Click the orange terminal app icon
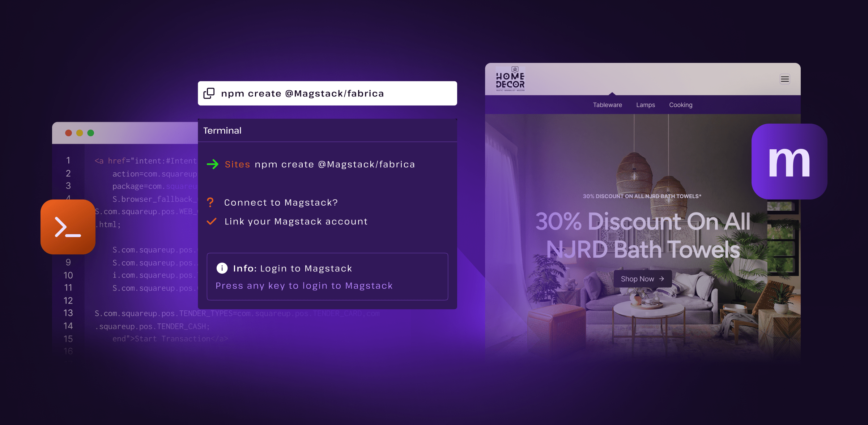This screenshot has width=868, height=425. [68, 227]
